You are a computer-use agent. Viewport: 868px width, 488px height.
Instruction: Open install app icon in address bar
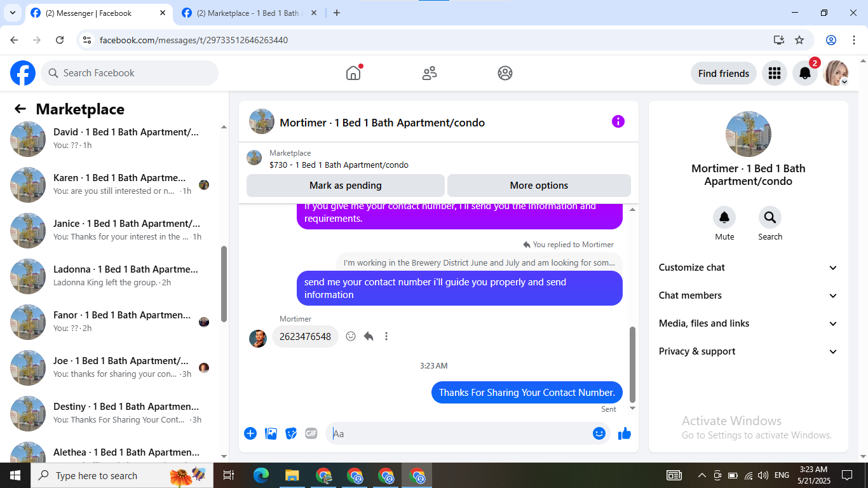click(x=779, y=40)
